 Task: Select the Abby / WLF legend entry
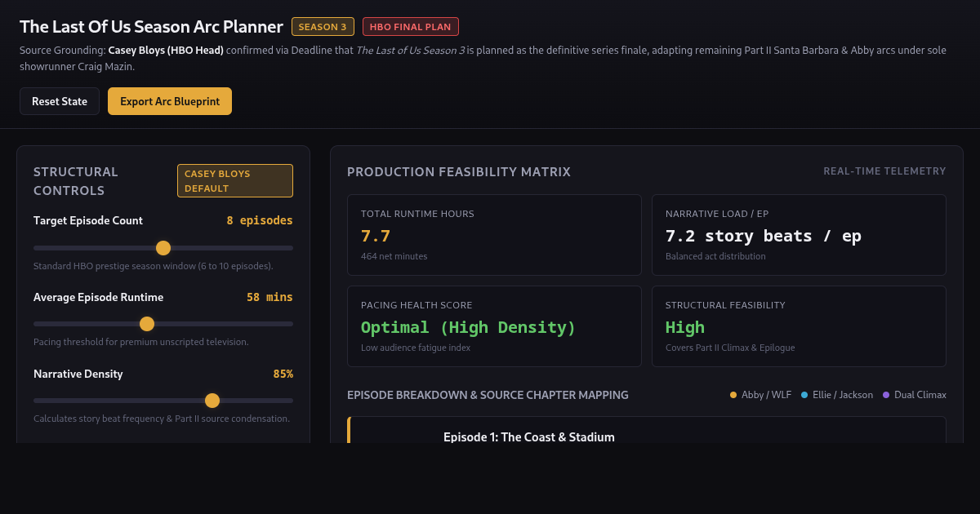coord(760,395)
